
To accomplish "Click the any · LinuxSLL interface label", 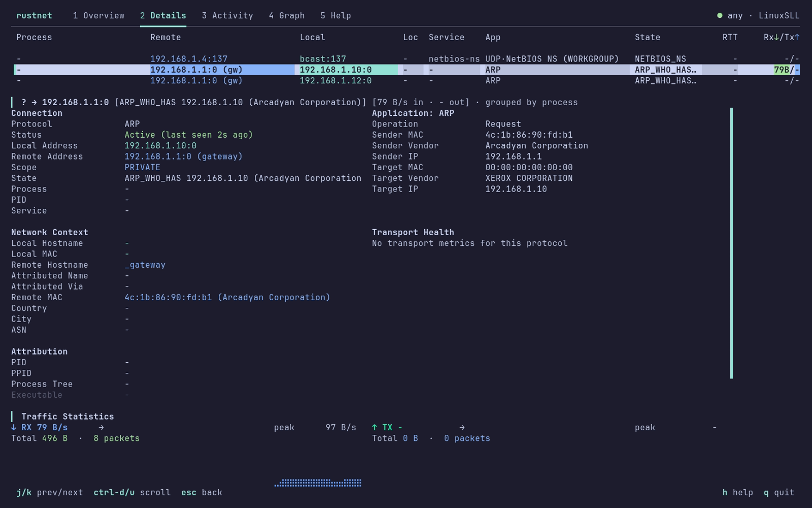I will pos(763,16).
